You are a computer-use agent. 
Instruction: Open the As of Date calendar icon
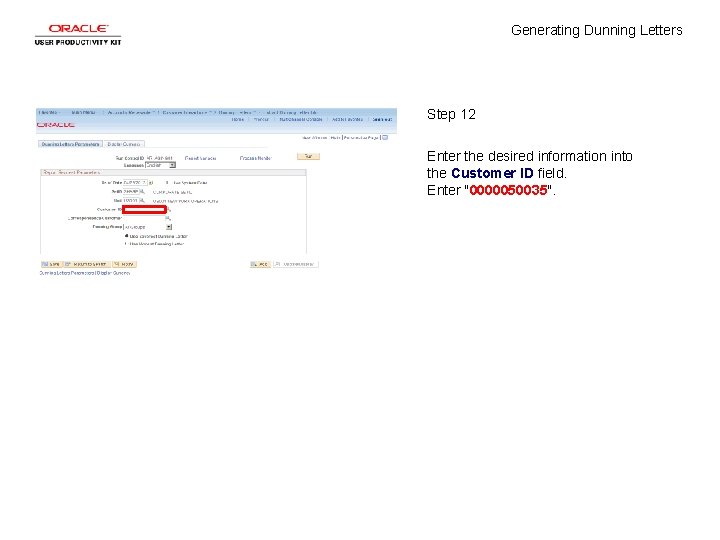click(x=151, y=183)
